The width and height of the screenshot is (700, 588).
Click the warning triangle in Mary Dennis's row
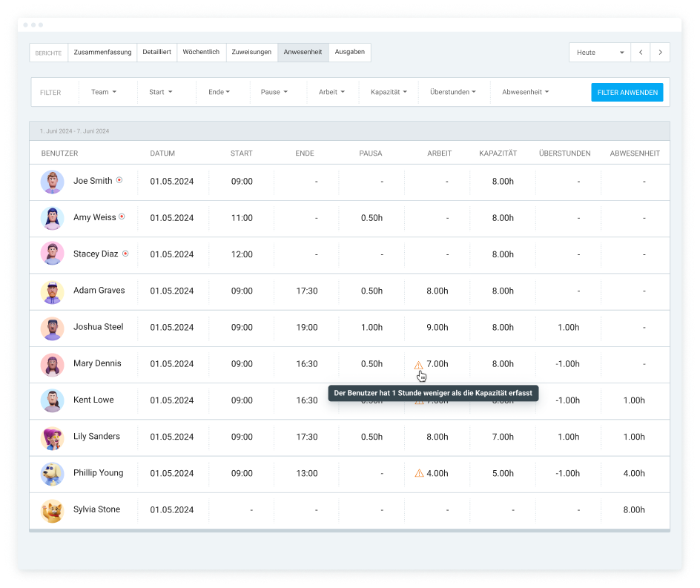(x=418, y=365)
